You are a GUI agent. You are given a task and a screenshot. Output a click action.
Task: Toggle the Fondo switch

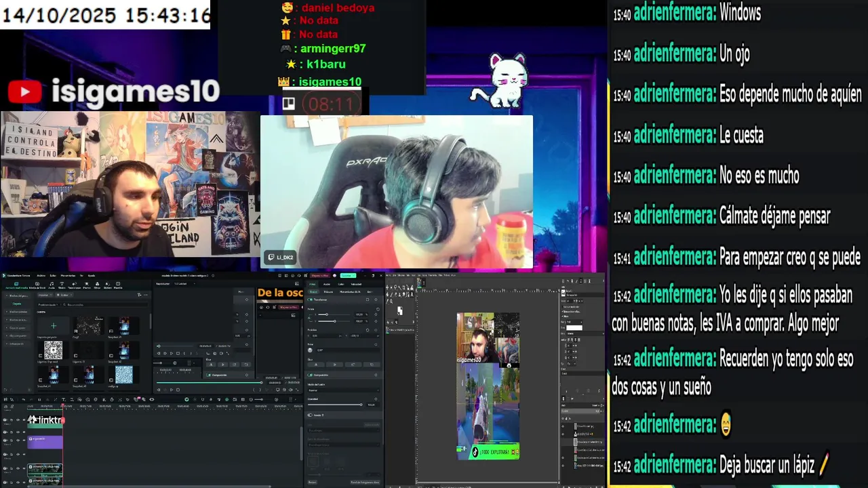pyautogui.click(x=310, y=415)
